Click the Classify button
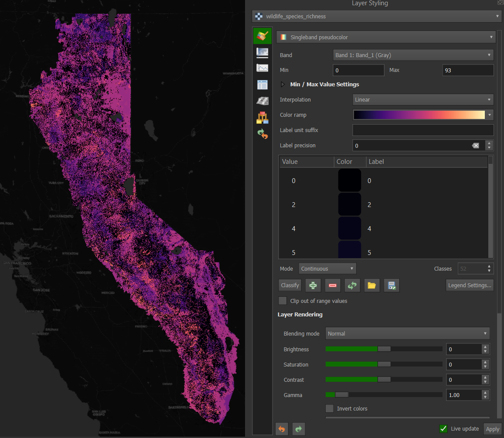The image size is (504, 438). (x=289, y=285)
